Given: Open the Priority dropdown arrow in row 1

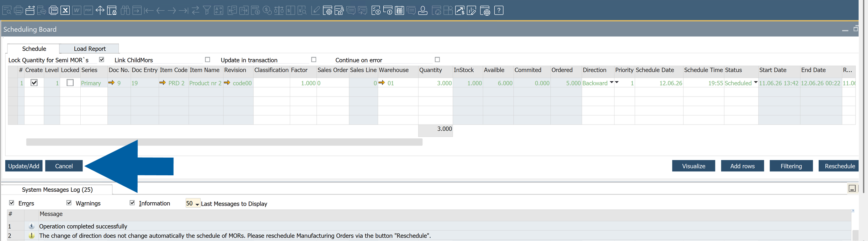Looking at the screenshot, I should click(617, 82).
